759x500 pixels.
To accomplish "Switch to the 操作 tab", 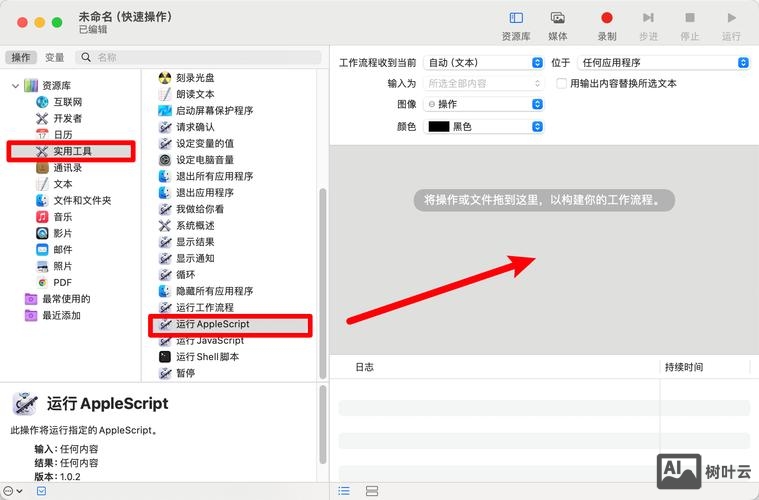I will click(21, 57).
